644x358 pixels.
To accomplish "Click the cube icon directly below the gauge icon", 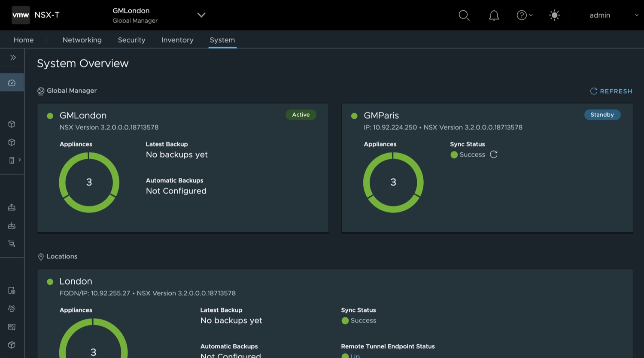I will (12, 124).
